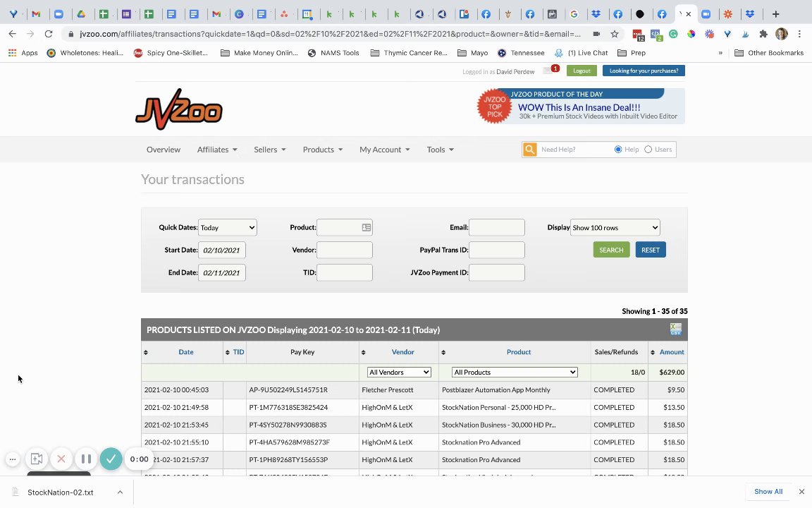Pause the screen recording
This screenshot has width=812, height=508.
[87, 459]
